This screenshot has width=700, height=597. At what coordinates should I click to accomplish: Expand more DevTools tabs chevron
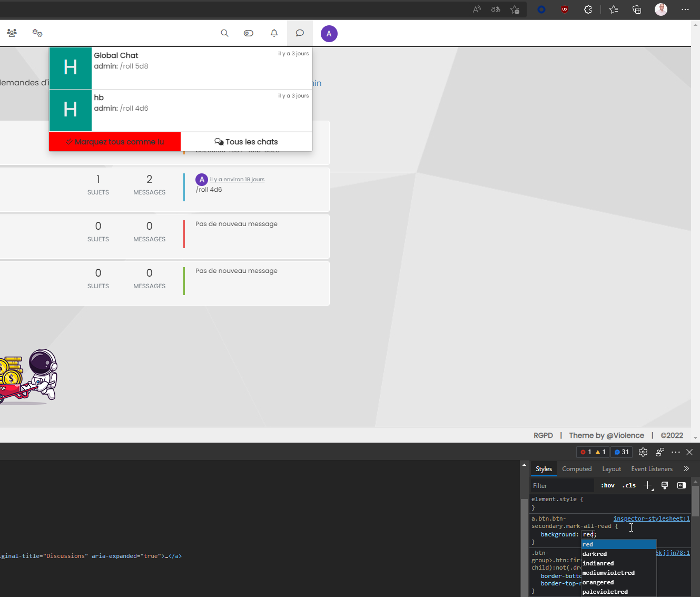[x=686, y=468]
